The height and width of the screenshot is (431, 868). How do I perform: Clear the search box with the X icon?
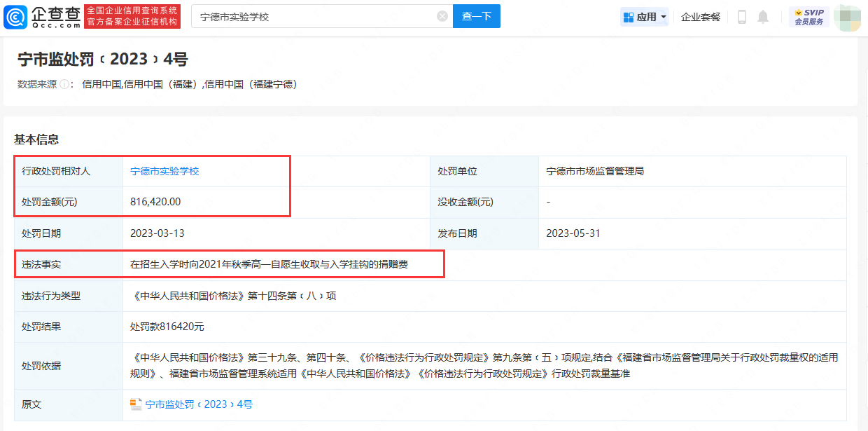click(x=442, y=16)
